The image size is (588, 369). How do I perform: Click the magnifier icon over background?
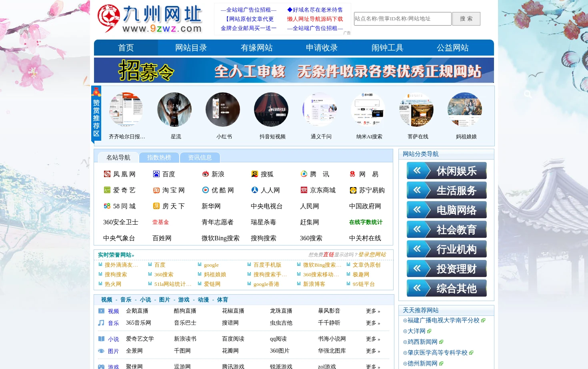pos(528,94)
